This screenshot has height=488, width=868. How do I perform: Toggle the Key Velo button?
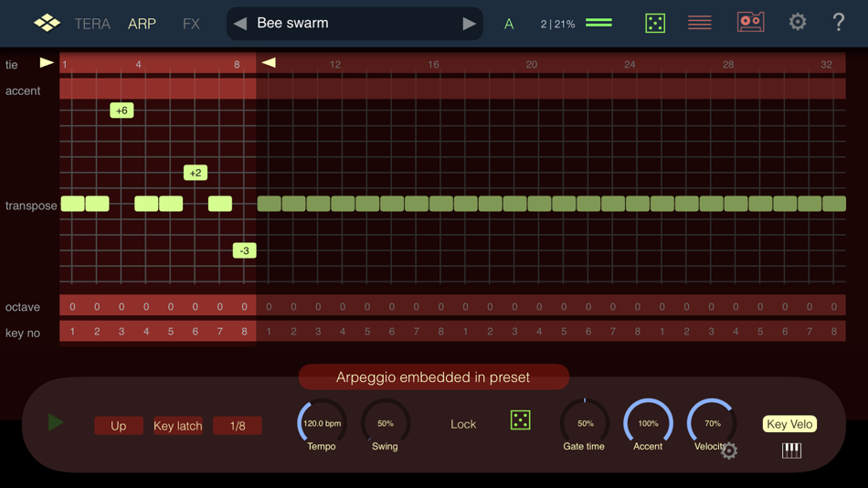click(x=790, y=424)
